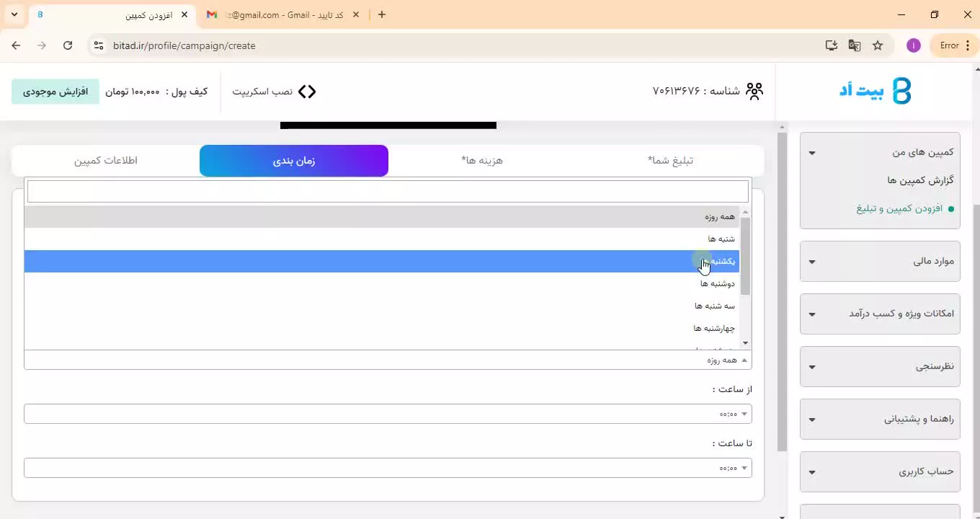View site information icon in address bar
Image resolution: width=980 pixels, height=519 pixels.
click(x=99, y=45)
